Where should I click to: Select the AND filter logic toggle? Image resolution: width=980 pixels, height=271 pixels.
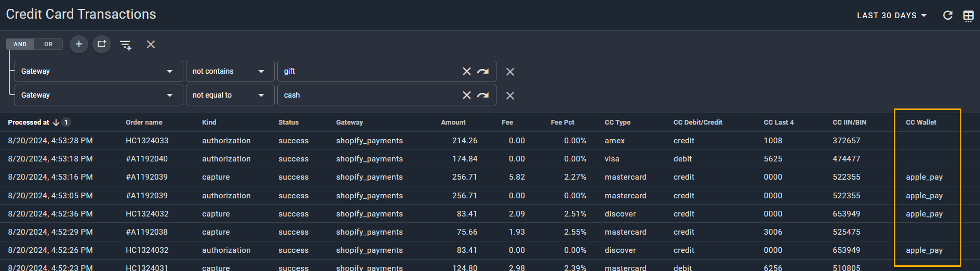tap(20, 44)
